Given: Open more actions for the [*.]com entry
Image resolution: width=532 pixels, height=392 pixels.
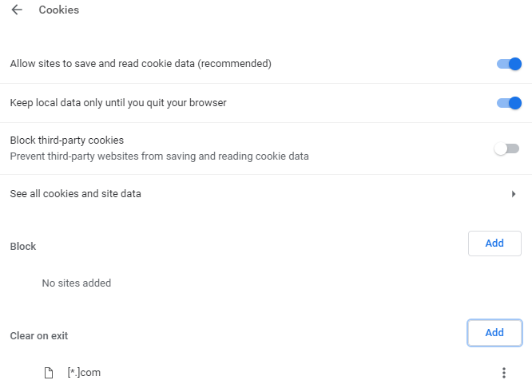Looking at the screenshot, I should [503, 373].
